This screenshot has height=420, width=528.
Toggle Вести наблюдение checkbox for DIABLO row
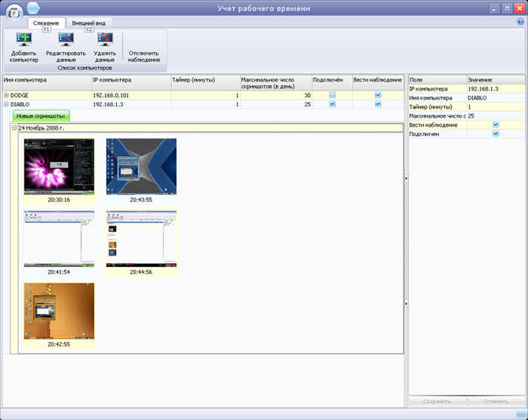(378, 104)
